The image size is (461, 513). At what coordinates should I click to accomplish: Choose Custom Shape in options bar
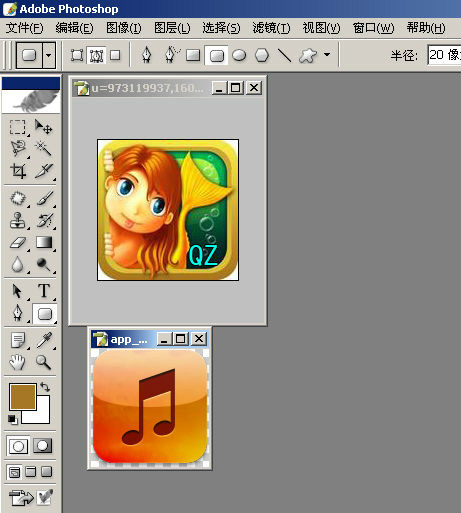tap(307, 55)
